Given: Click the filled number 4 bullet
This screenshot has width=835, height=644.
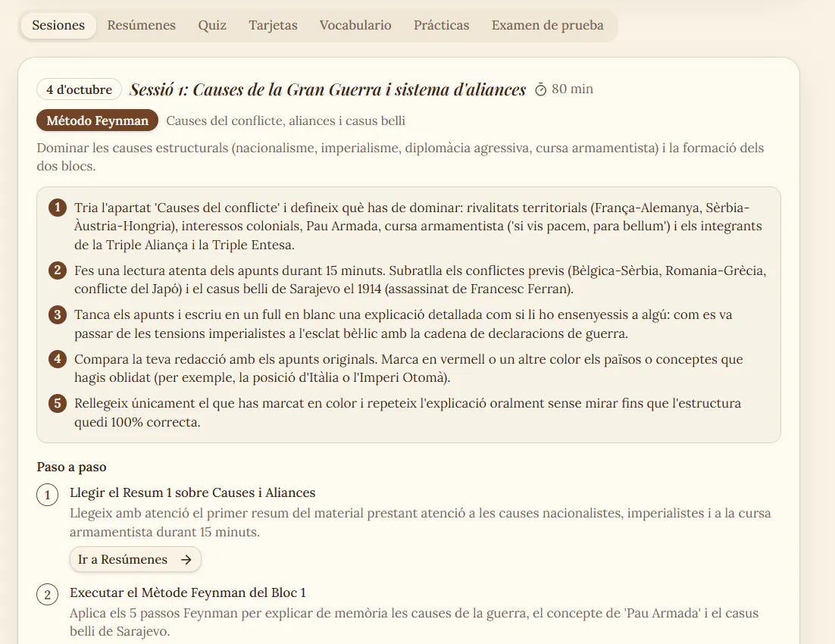Looking at the screenshot, I should click(x=58, y=358).
